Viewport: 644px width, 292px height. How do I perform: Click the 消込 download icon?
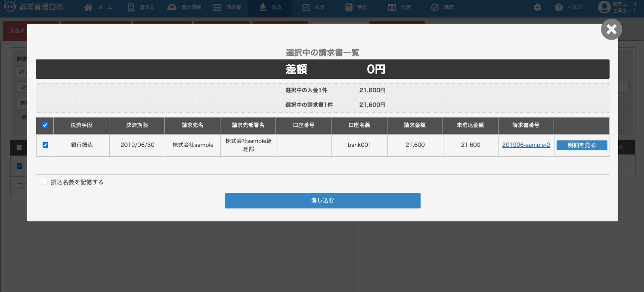(263, 7)
